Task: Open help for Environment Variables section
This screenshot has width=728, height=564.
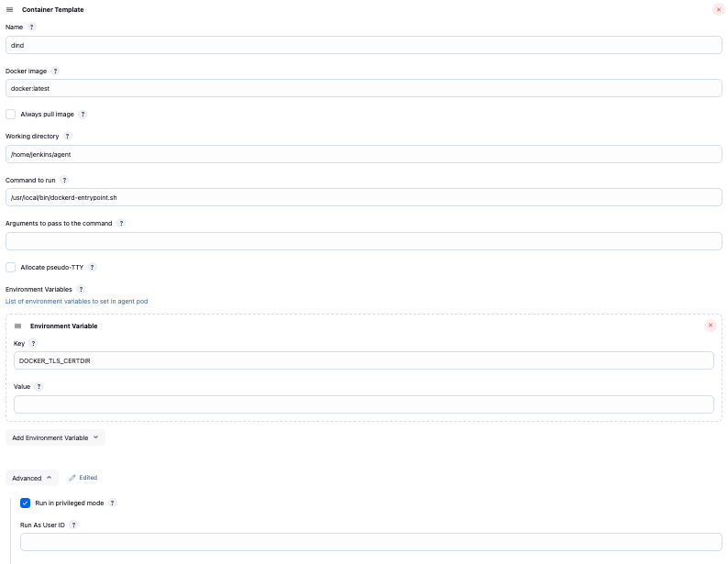Action: coord(81,289)
